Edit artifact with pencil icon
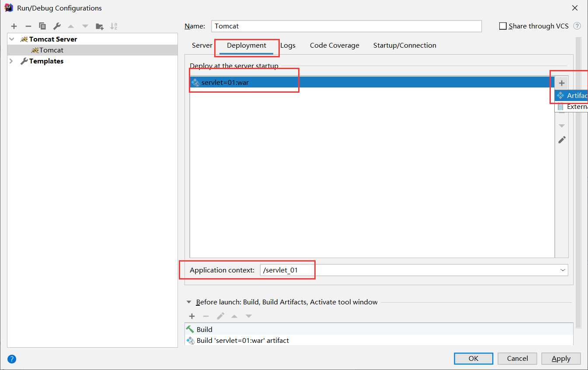This screenshot has height=370, width=588. (562, 140)
